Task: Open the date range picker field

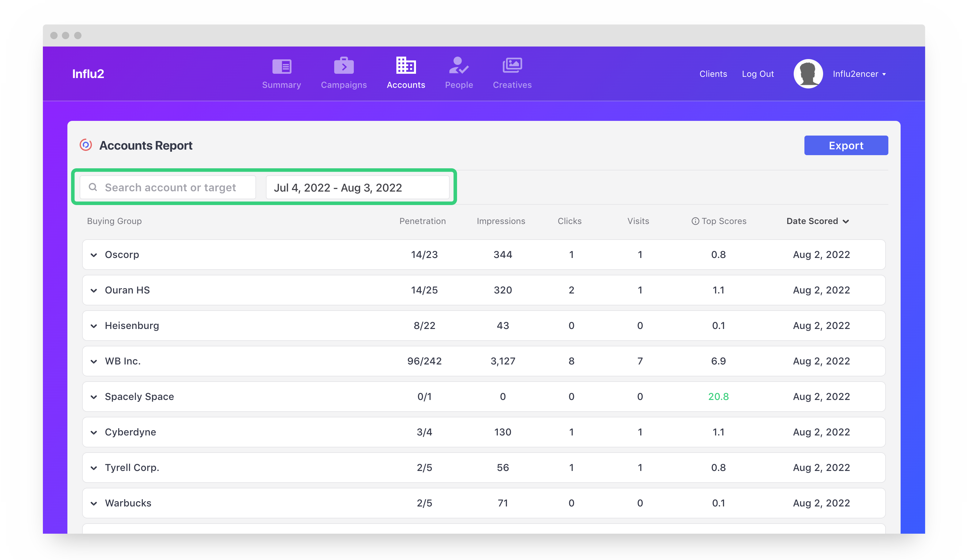Action: (357, 187)
